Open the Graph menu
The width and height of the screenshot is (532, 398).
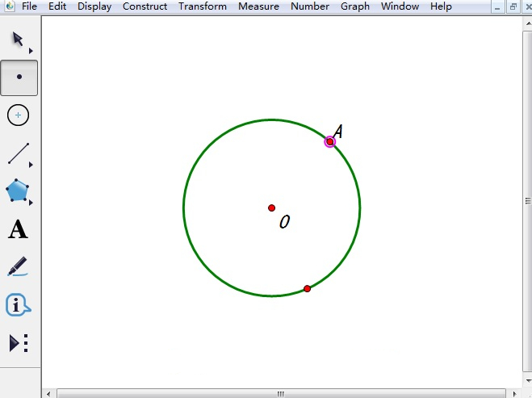click(x=354, y=6)
